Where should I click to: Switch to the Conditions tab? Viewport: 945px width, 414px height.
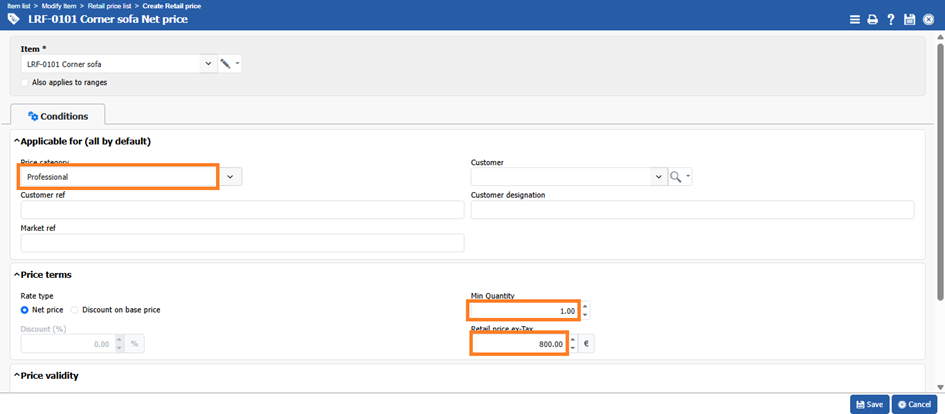(x=58, y=116)
